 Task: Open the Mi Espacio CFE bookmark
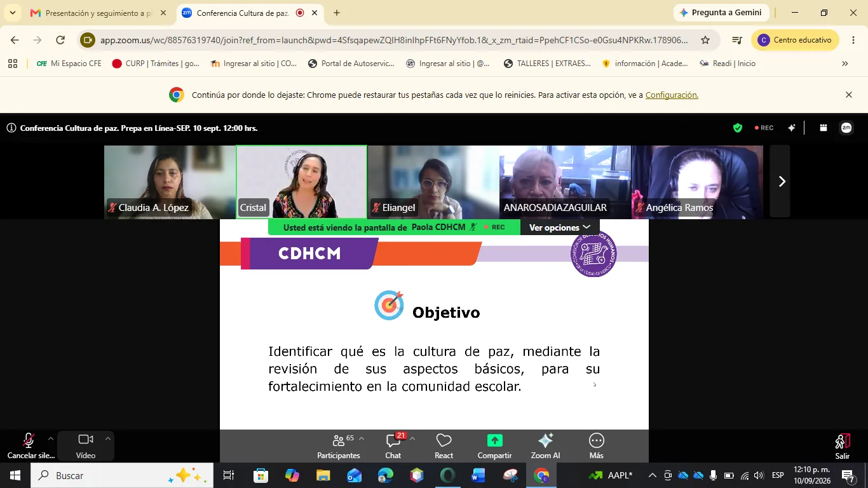(69, 64)
